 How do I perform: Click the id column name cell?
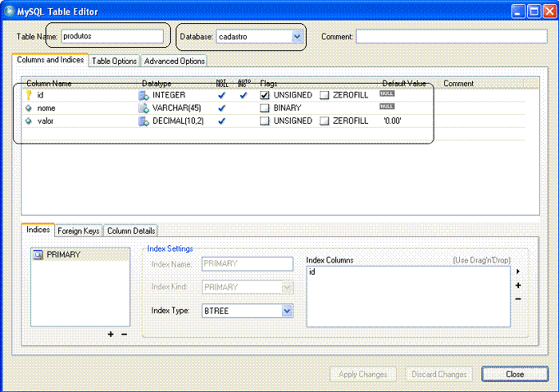point(40,95)
